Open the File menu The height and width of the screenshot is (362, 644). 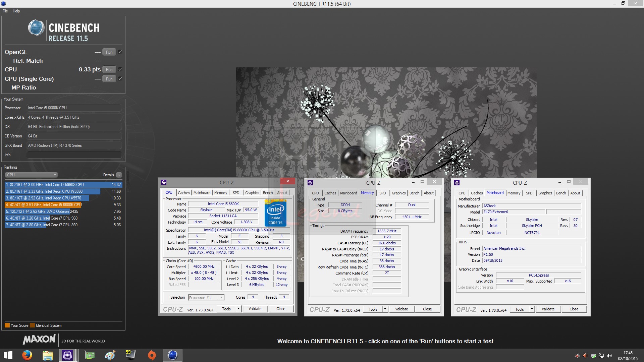tap(5, 11)
